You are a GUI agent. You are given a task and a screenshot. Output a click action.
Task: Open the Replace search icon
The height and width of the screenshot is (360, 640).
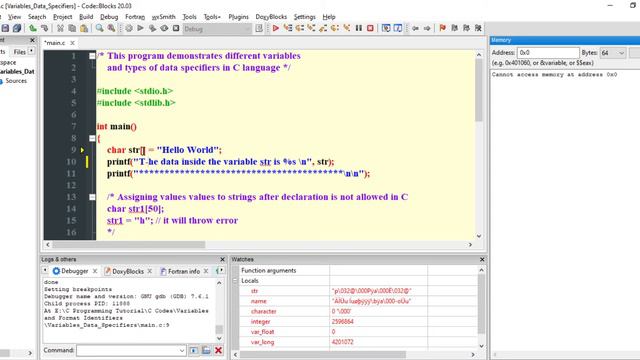coord(111,28)
